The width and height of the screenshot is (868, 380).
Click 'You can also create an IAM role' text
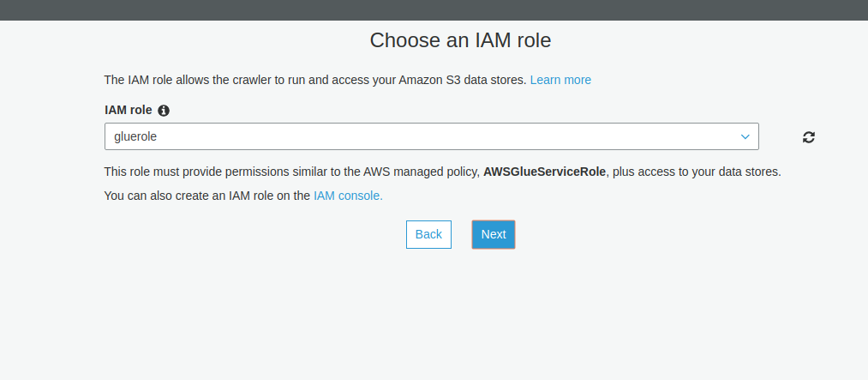[x=206, y=196]
